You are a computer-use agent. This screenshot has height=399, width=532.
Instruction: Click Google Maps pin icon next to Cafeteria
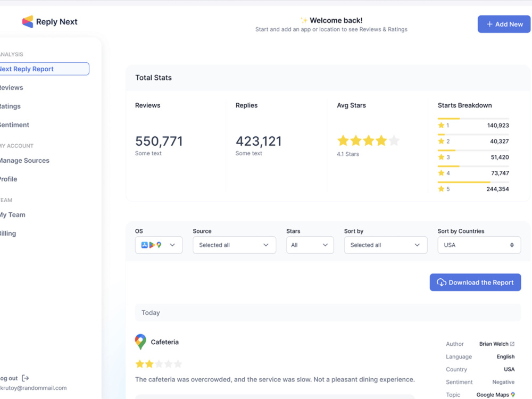coord(140,342)
